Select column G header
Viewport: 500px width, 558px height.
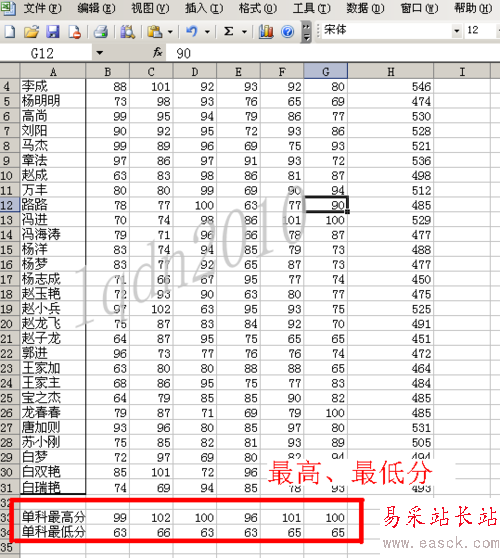pos(326,72)
